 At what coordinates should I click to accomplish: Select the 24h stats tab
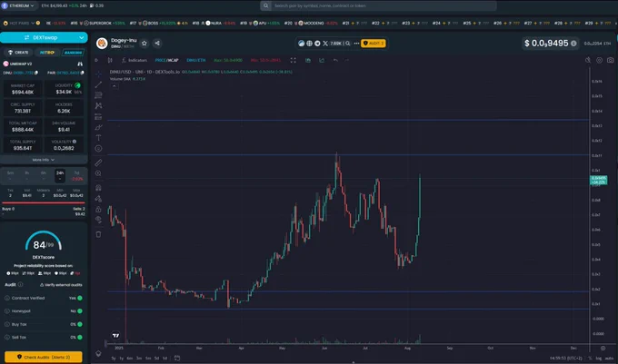click(60, 175)
